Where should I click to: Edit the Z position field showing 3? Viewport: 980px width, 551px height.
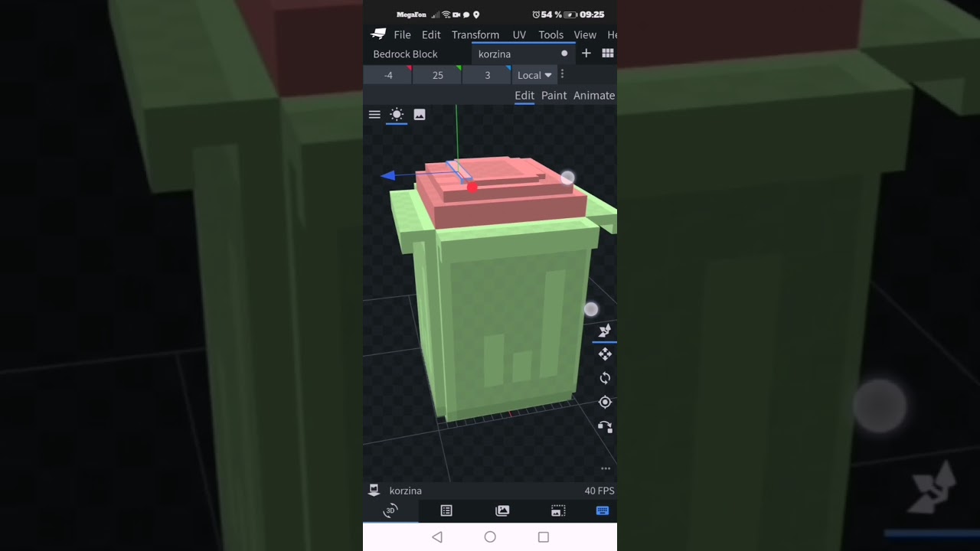click(487, 75)
